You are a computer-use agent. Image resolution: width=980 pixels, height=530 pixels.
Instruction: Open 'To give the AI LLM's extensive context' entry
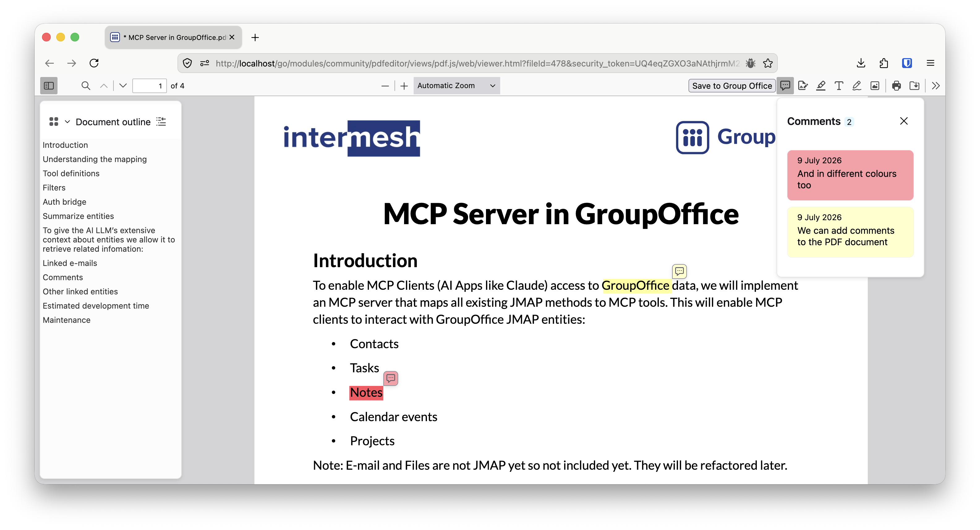tap(109, 240)
